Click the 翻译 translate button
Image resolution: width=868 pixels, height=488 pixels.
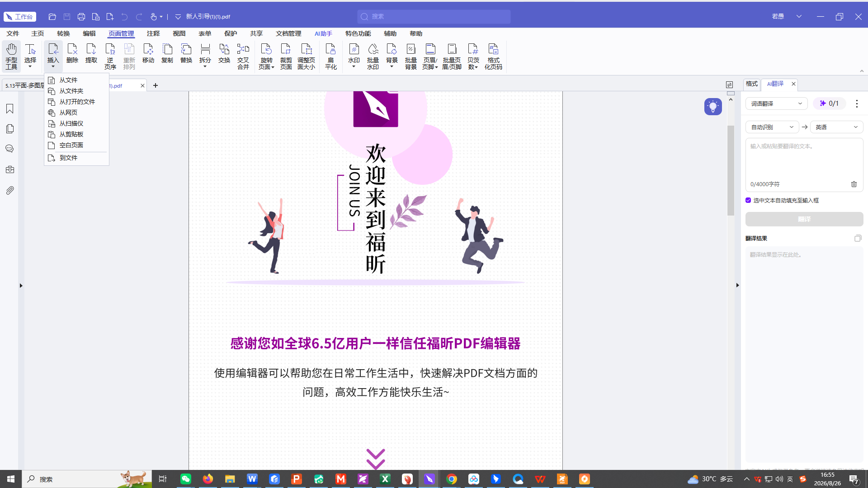tap(804, 219)
